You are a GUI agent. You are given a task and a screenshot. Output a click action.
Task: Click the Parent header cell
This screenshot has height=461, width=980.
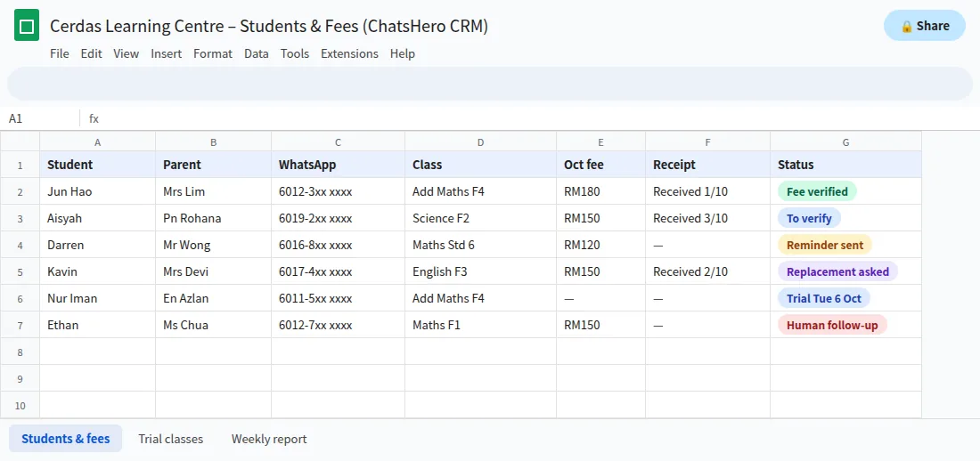pyautogui.click(x=213, y=165)
